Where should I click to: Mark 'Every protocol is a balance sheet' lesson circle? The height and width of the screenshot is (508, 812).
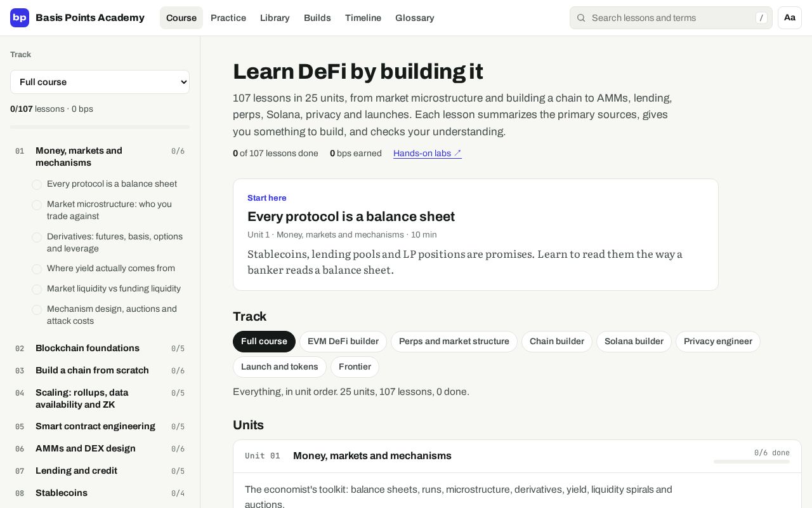[x=37, y=185]
